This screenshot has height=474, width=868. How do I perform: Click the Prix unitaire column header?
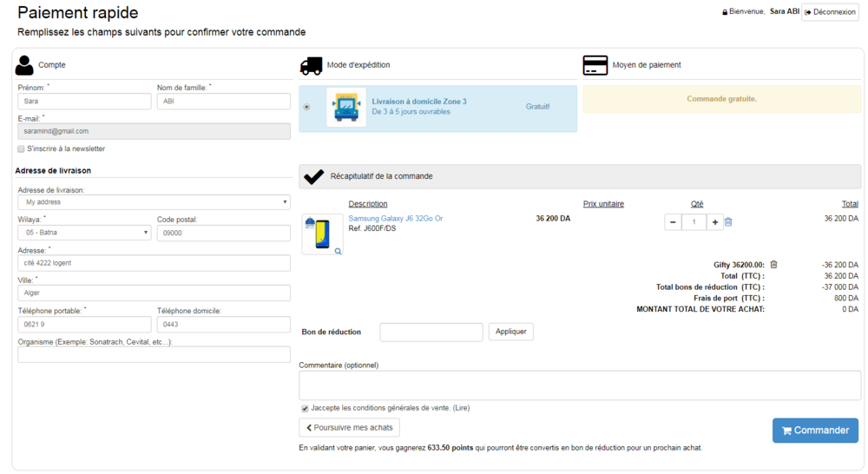pos(603,204)
